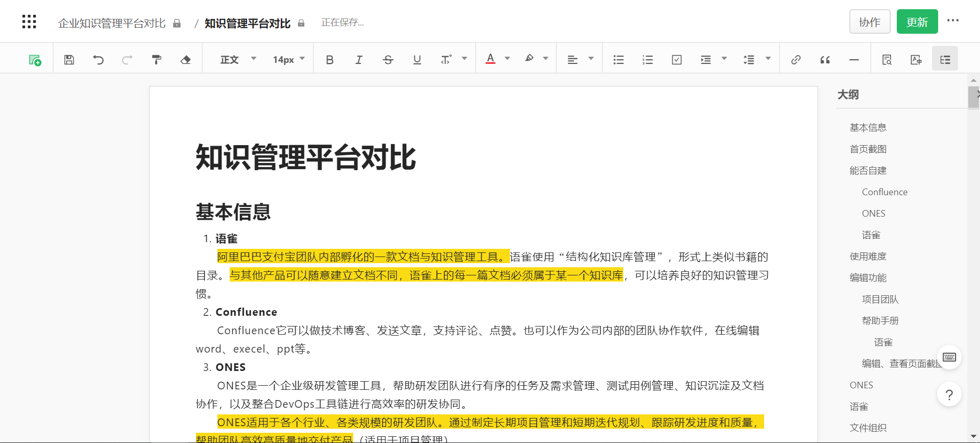Click the green 更新 update button
Image resolution: width=980 pixels, height=443 pixels.
click(917, 22)
